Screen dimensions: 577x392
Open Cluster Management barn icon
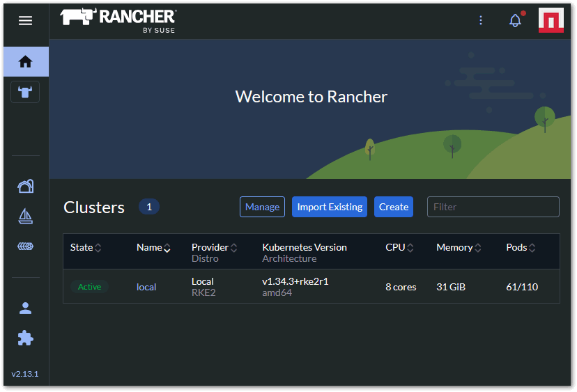point(25,186)
